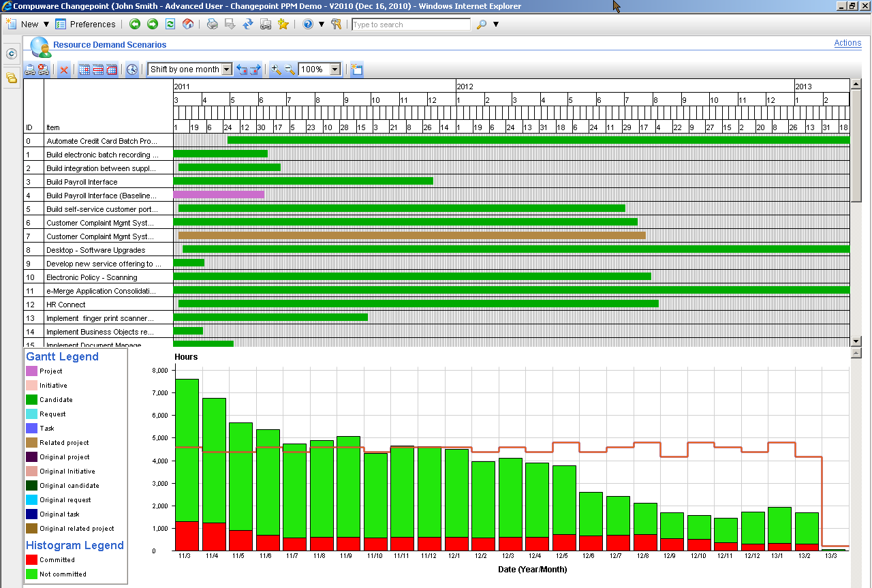Click the Candidate green legend swatch

click(x=31, y=400)
